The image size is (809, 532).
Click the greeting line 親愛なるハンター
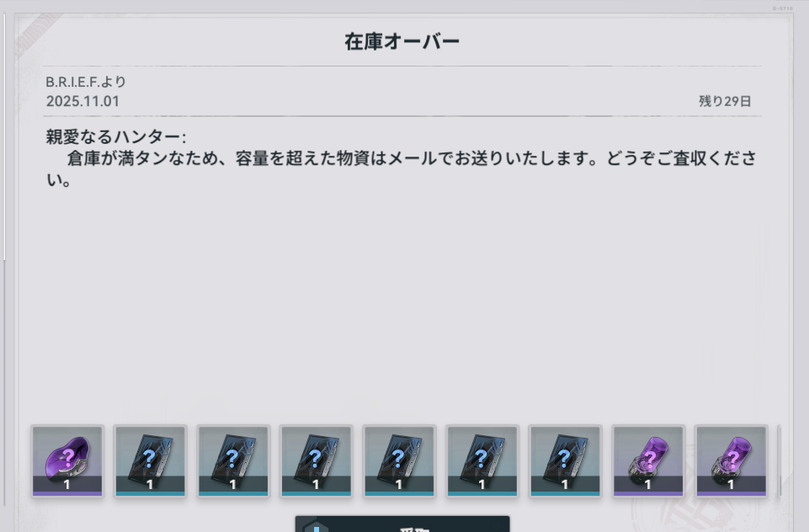tap(115, 137)
